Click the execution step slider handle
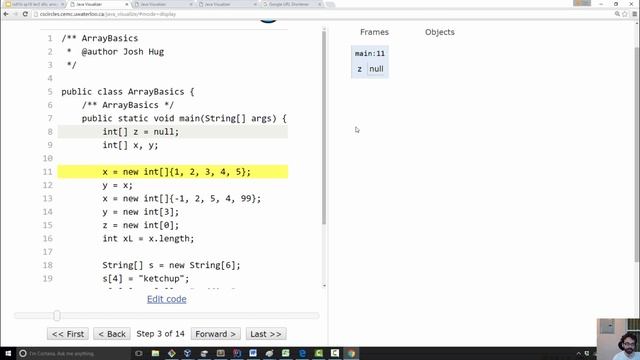Image resolution: width=640 pixels, height=360 pixels. point(57,316)
